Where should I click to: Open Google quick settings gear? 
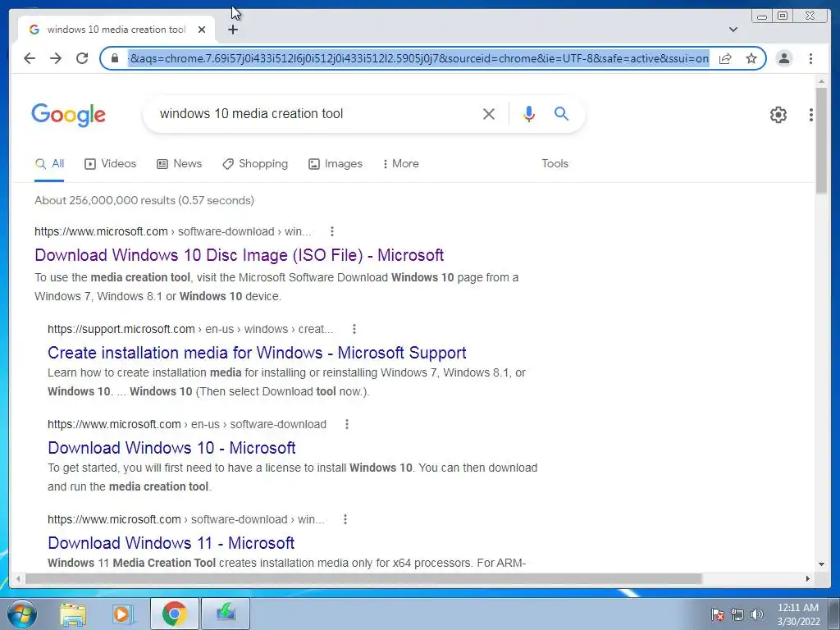pyautogui.click(x=778, y=114)
